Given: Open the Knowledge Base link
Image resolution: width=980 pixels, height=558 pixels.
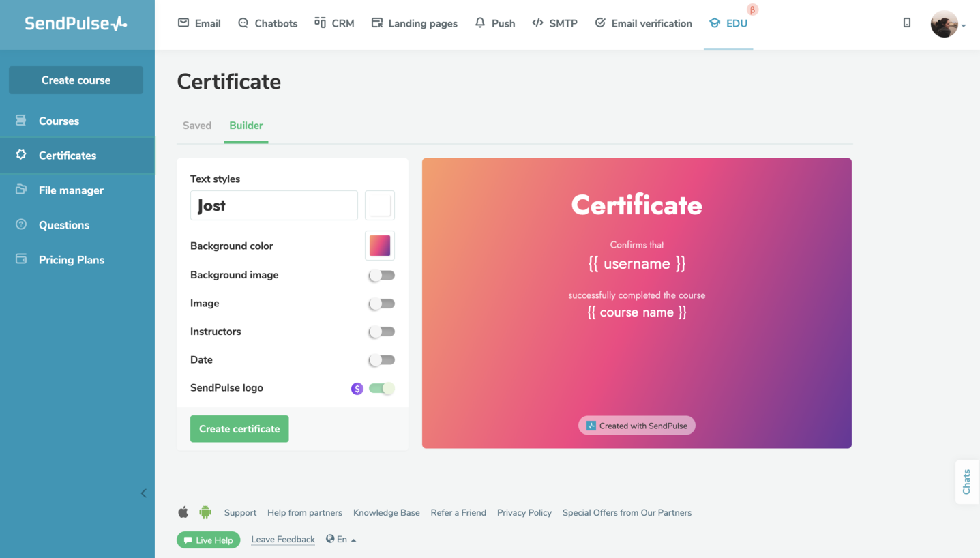Looking at the screenshot, I should coord(386,512).
